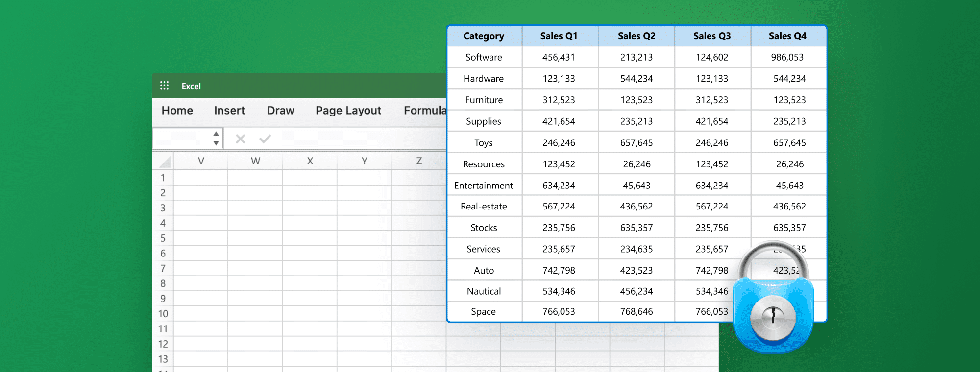Select column Y header
Image resolution: width=980 pixels, height=372 pixels.
pyautogui.click(x=364, y=161)
